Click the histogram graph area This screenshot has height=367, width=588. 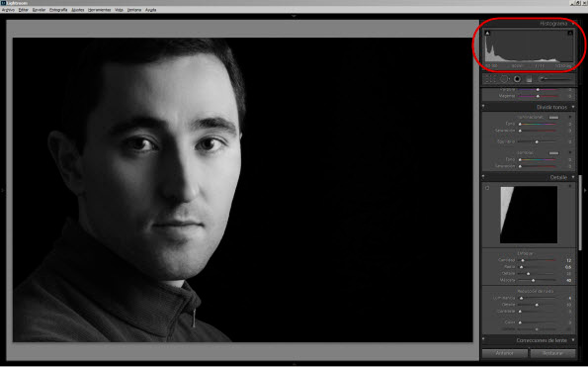[529, 46]
